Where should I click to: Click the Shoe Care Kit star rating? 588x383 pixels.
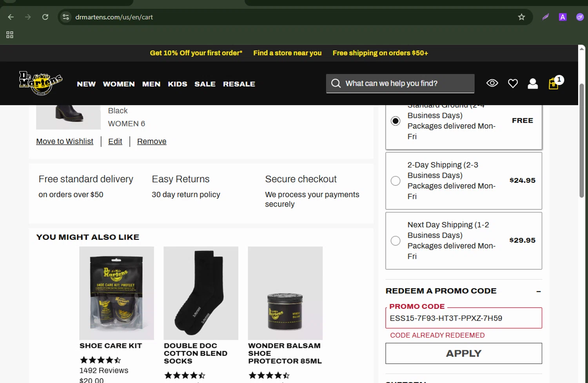click(x=100, y=360)
